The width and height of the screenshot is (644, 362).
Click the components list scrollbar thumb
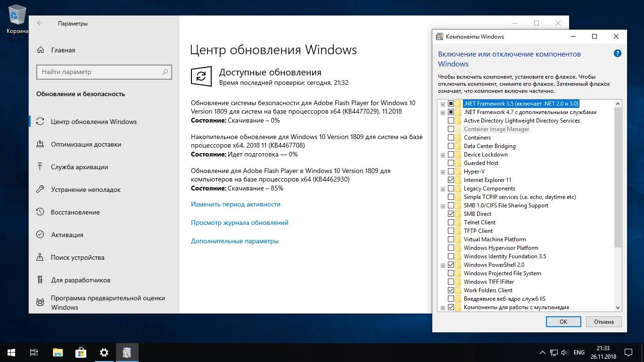tap(618, 177)
